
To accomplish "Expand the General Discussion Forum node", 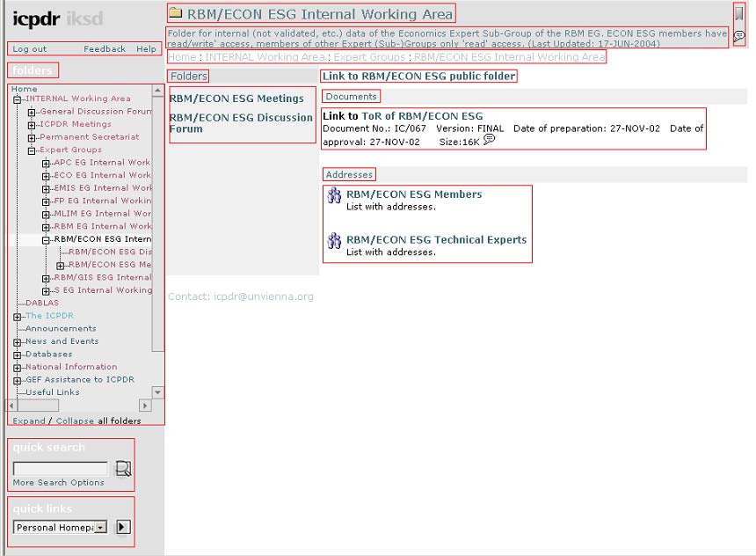I will pos(32,112).
